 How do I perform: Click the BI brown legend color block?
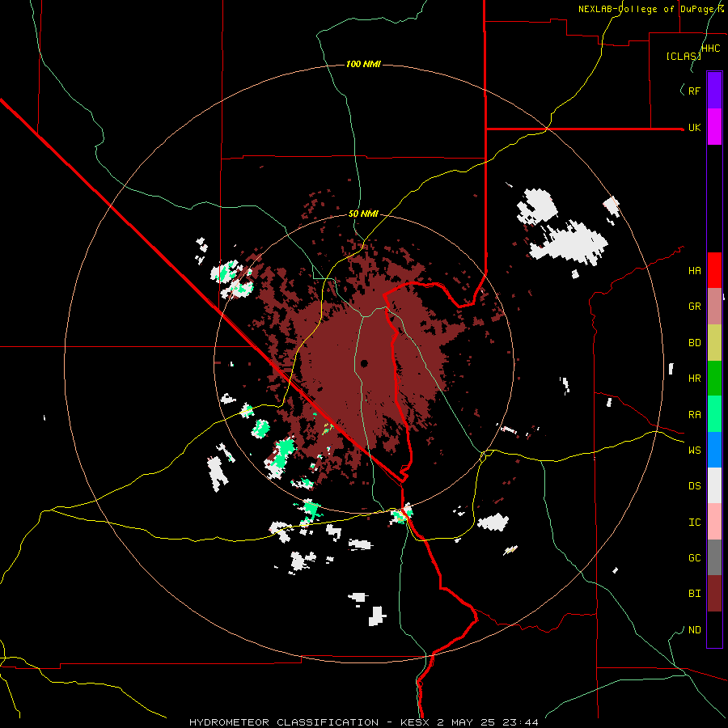(x=714, y=594)
